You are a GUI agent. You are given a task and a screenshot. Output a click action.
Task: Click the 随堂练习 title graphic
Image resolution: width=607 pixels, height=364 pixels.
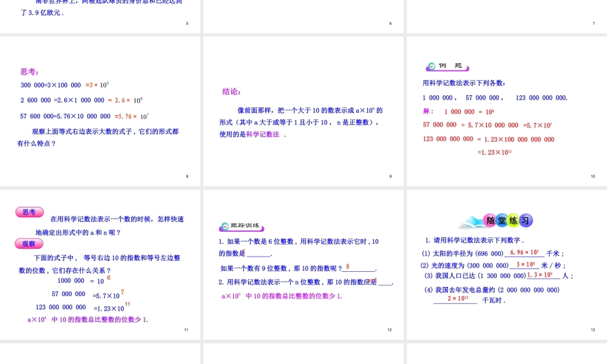tap(508, 221)
